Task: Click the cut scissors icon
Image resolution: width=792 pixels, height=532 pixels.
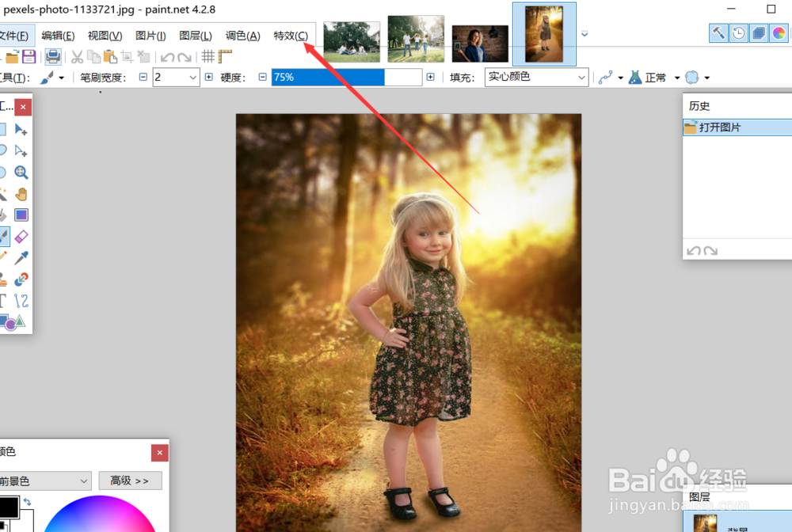Action: (x=77, y=56)
